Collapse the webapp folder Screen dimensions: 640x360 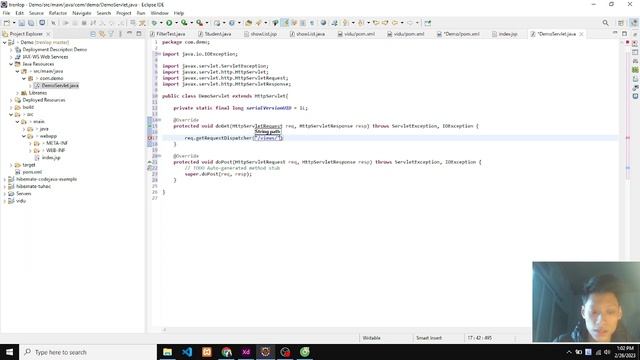pos(24,136)
